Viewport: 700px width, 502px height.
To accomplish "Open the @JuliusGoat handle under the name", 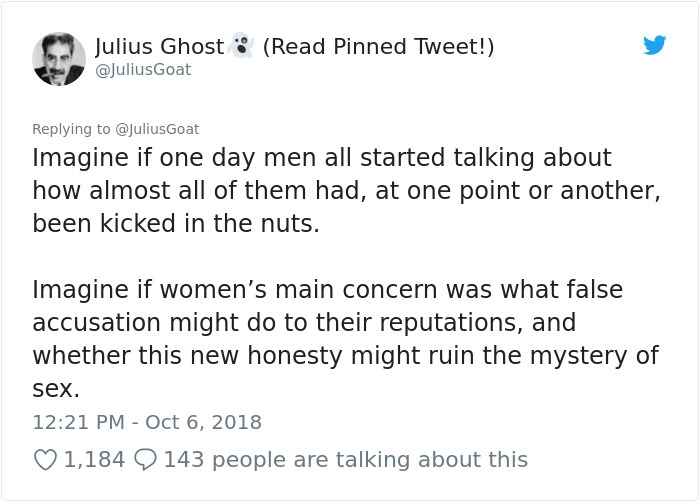I will 142,70.
